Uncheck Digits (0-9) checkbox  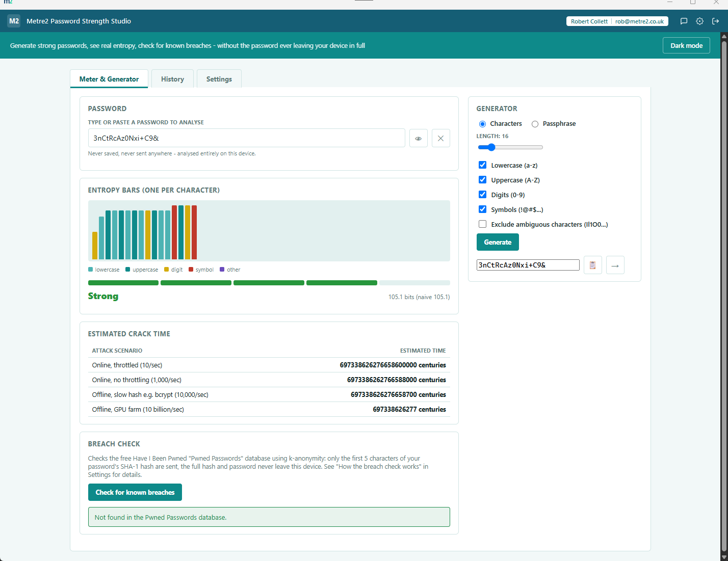click(482, 195)
